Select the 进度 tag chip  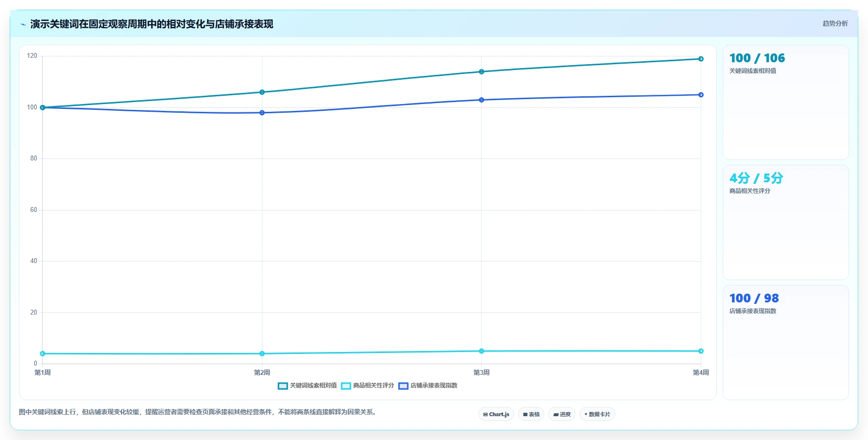click(562, 414)
